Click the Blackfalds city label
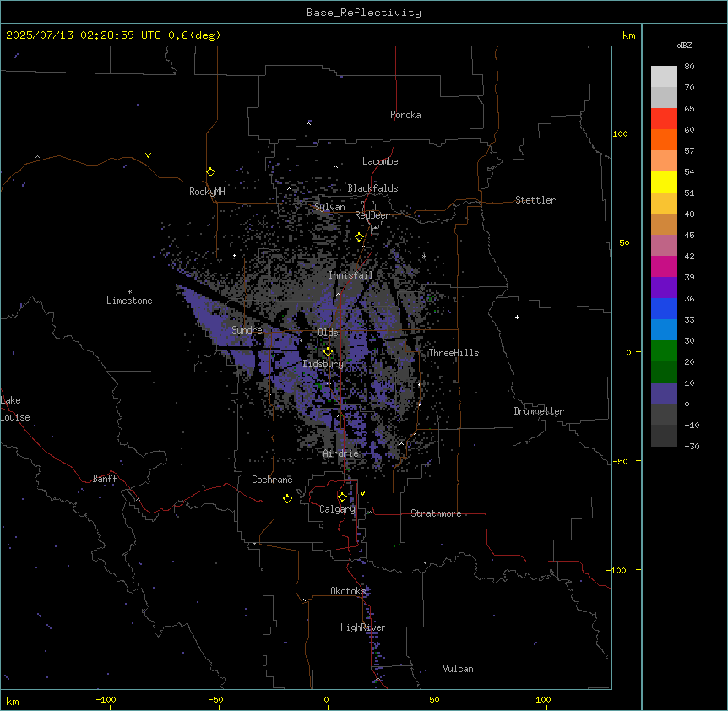728x711 pixels. click(x=372, y=188)
